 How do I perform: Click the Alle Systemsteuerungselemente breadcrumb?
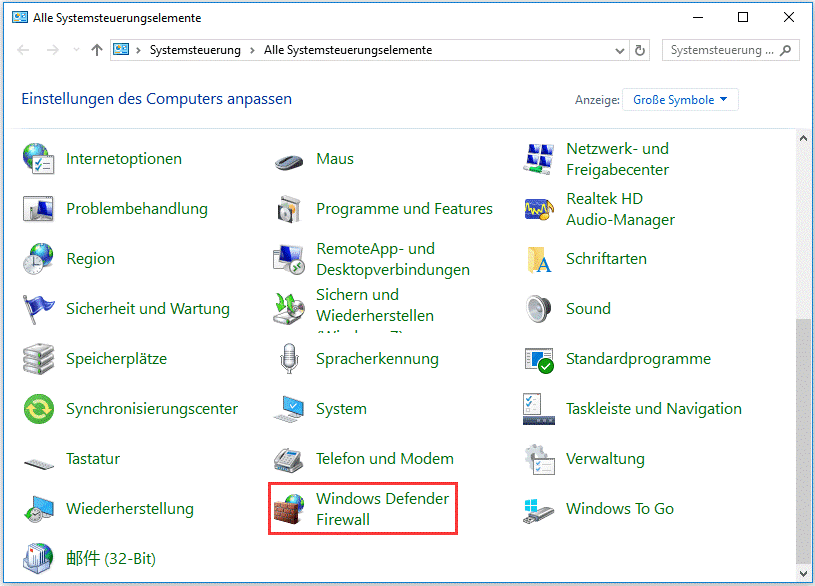click(x=348, y=50)
